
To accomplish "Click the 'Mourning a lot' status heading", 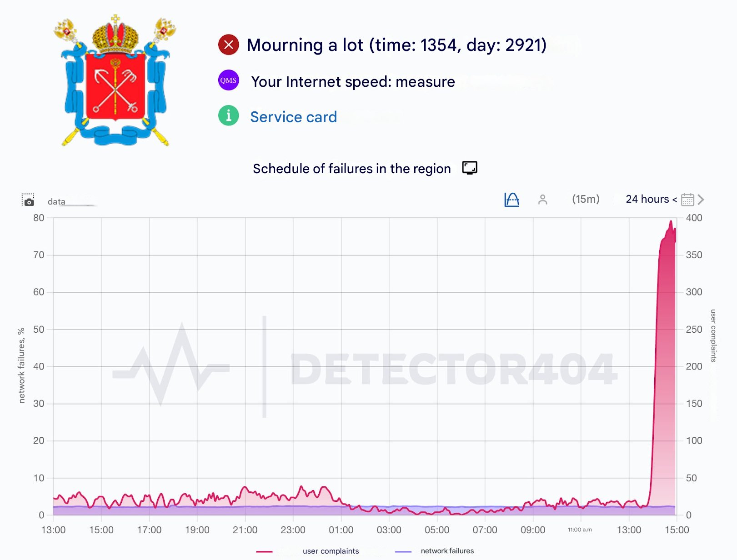I will click(396, 45).
